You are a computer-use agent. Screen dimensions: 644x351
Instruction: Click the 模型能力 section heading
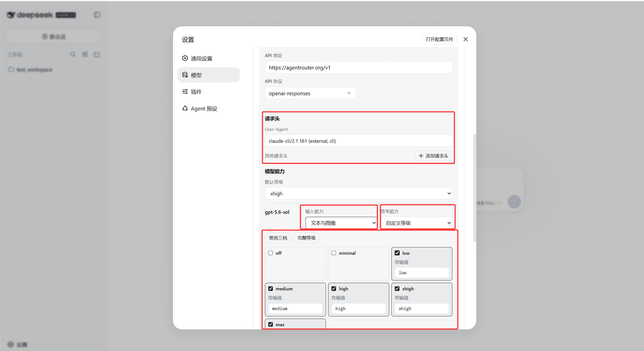click(275, 171)
